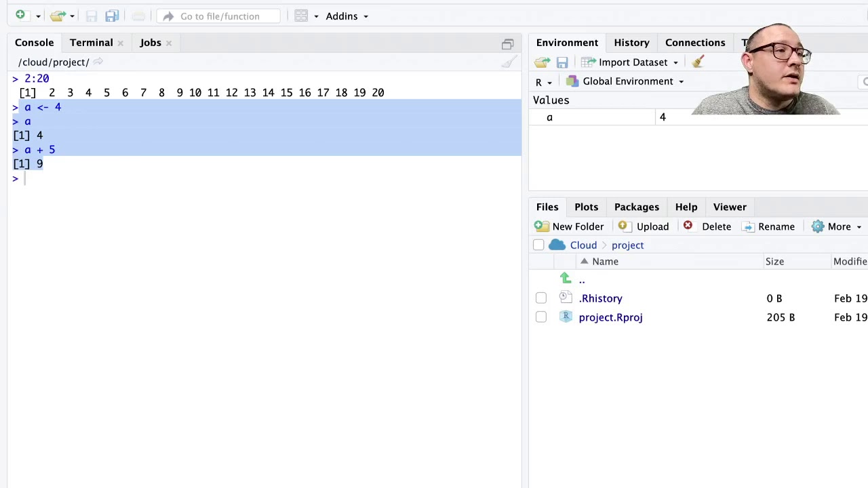Viewport: 868px width, 488px height.
Task: Clear console with broom icon
Action: click(x=509, y=62)
